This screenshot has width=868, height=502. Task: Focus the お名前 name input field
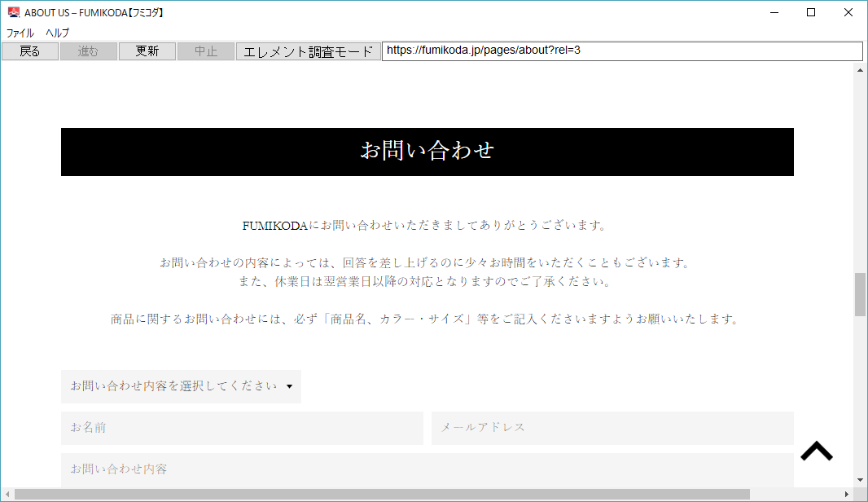pos(242,428)
